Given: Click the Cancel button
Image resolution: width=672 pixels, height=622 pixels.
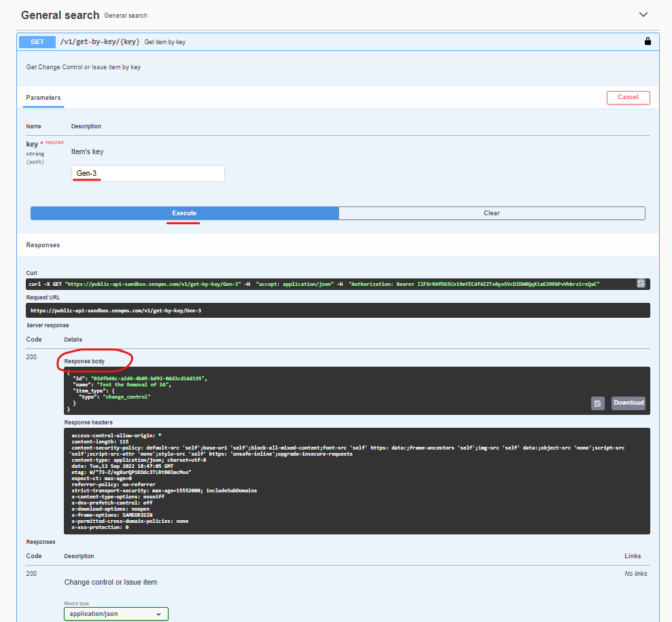Looking at the screenshot, I should pos(628,97).
